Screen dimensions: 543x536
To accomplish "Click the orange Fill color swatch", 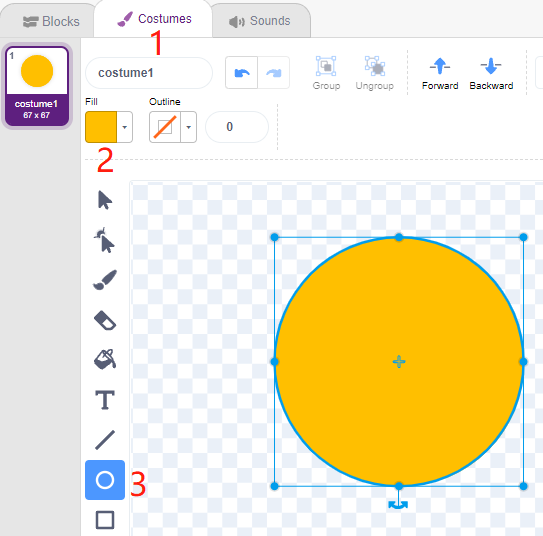I will tap(101, 127).
